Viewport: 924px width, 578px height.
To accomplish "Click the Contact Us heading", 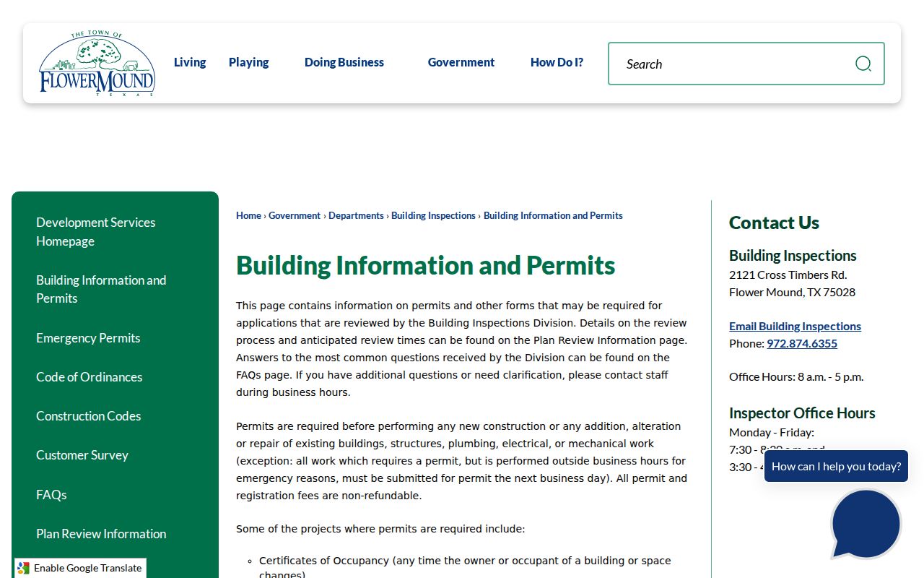I will [774, 223].
